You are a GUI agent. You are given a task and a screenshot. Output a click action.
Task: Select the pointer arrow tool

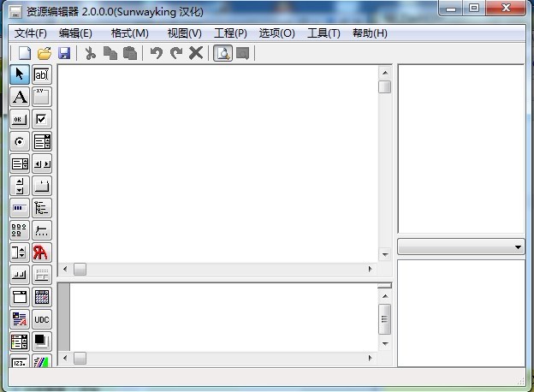tap(20, 74)
